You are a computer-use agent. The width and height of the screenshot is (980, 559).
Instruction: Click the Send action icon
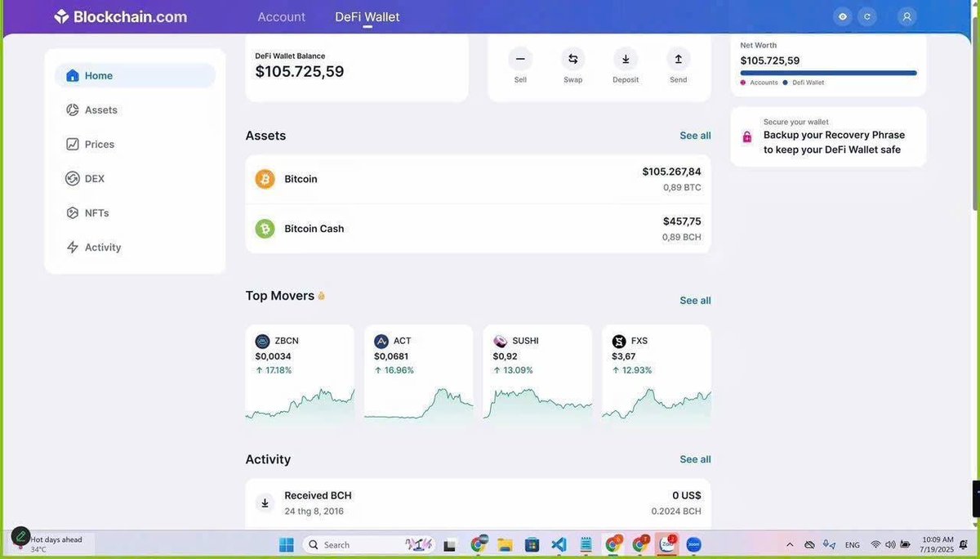click(x=678, y=59)
